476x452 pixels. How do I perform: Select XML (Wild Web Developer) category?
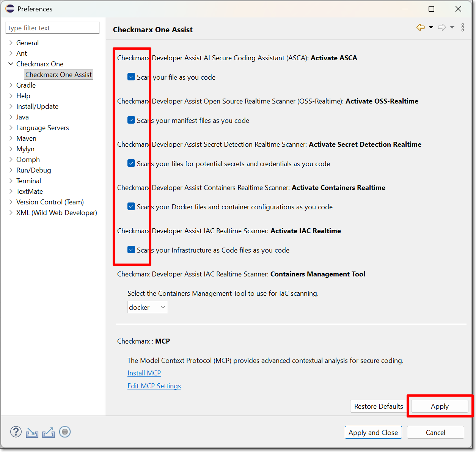click(x=57, y=212)
